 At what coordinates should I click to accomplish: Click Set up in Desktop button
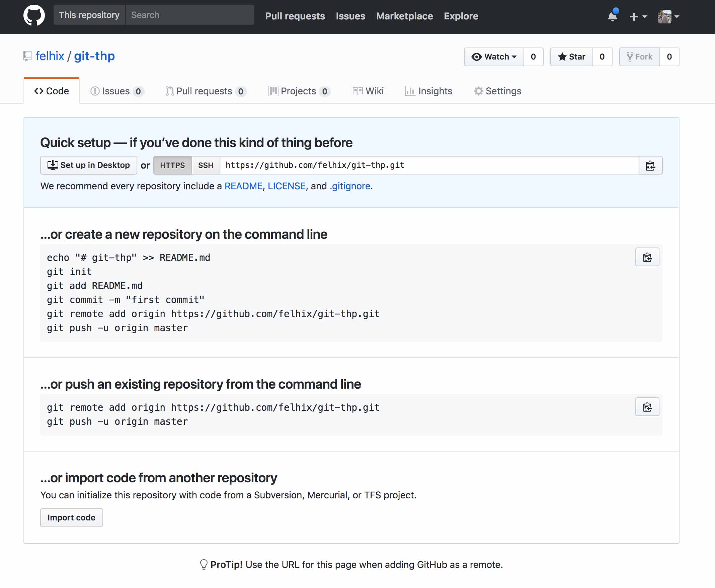(88, 165)
